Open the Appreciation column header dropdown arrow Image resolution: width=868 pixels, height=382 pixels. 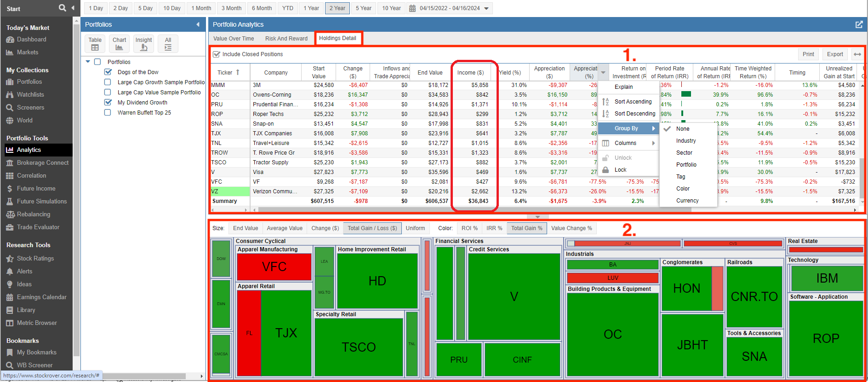click(603, 72)
